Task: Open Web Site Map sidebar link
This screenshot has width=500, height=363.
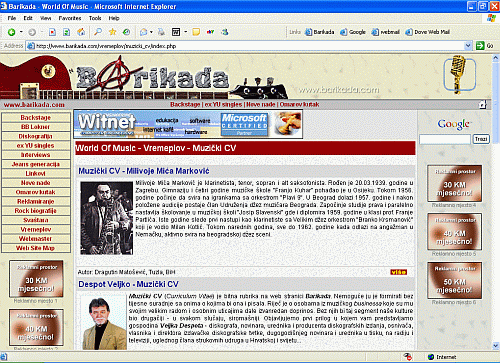Action: coord(36,248)
